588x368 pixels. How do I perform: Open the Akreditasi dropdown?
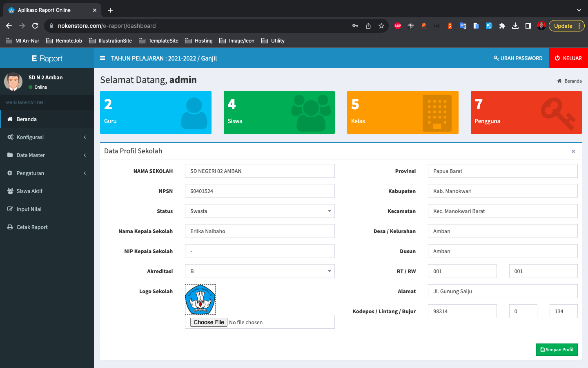point(260,271)
